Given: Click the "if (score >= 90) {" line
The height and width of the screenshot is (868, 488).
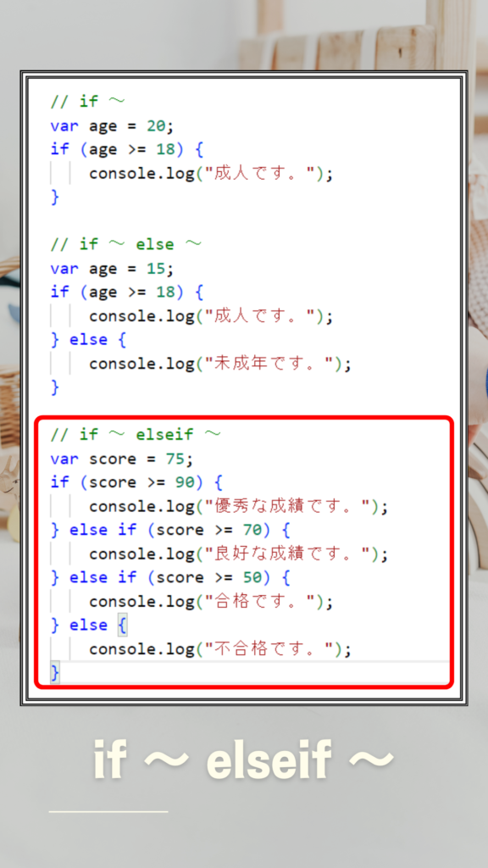Looking at the screenshot, I should 136,482.
